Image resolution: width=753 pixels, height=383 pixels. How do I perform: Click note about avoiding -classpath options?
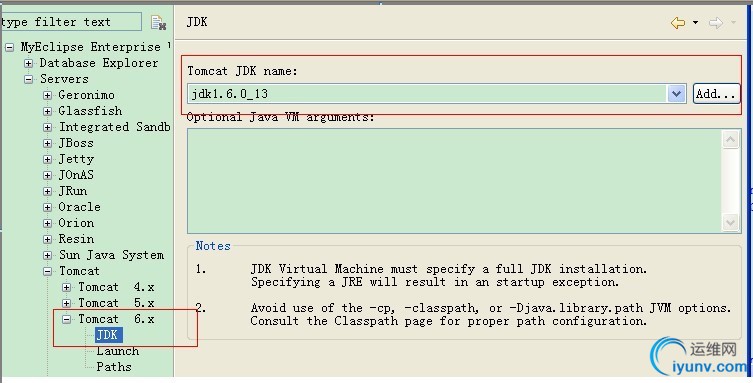tap(491, 314)
